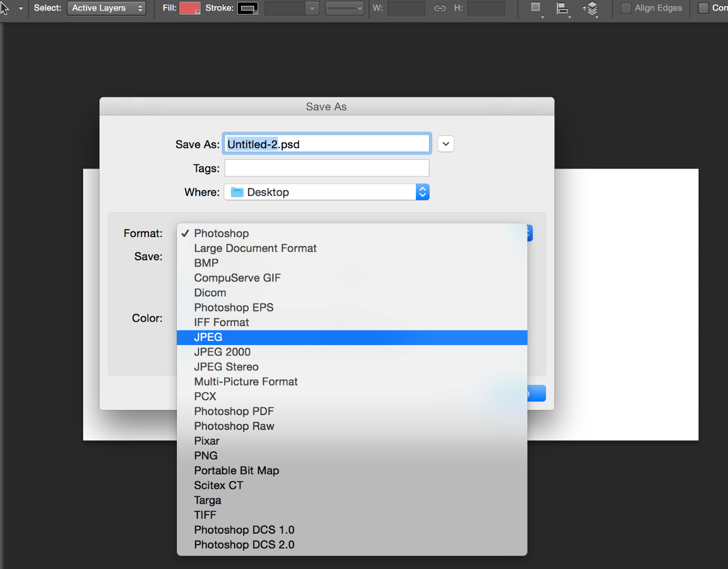728x569 pixels.
Task: Choose IFF Format option
Action: click(352, 322)
